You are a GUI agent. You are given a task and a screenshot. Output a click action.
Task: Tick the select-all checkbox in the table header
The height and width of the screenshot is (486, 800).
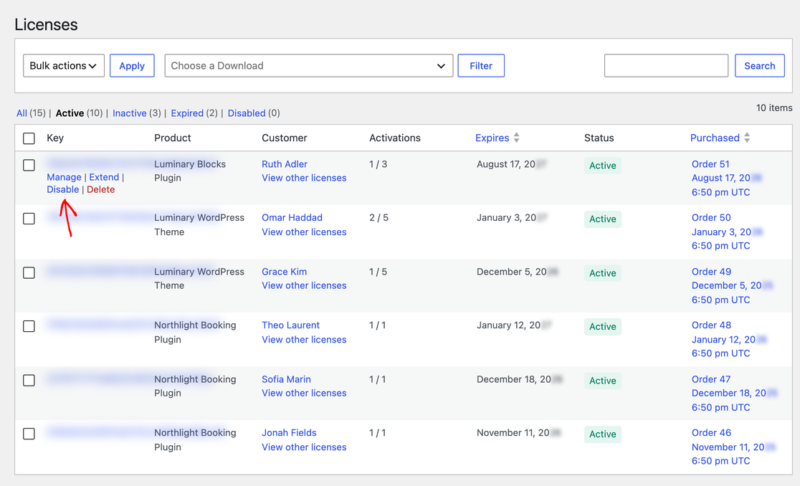click(x=29, y=138)
